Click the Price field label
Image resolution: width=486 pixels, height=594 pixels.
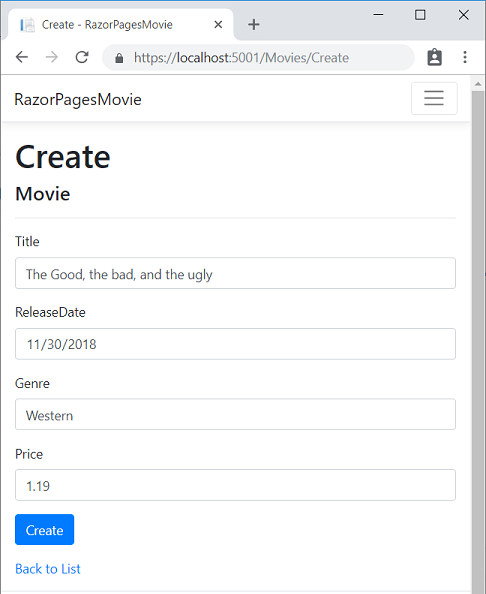coord(29,454)
